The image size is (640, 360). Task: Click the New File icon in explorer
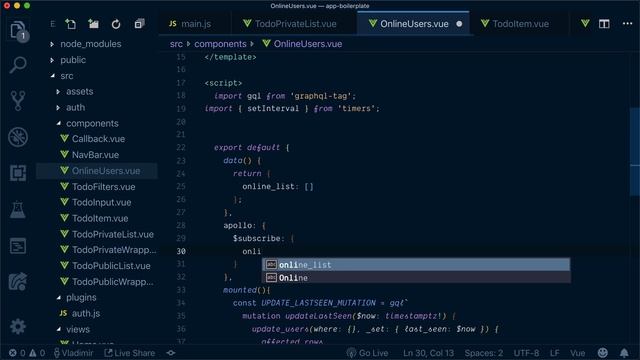(x=71, y=24)
